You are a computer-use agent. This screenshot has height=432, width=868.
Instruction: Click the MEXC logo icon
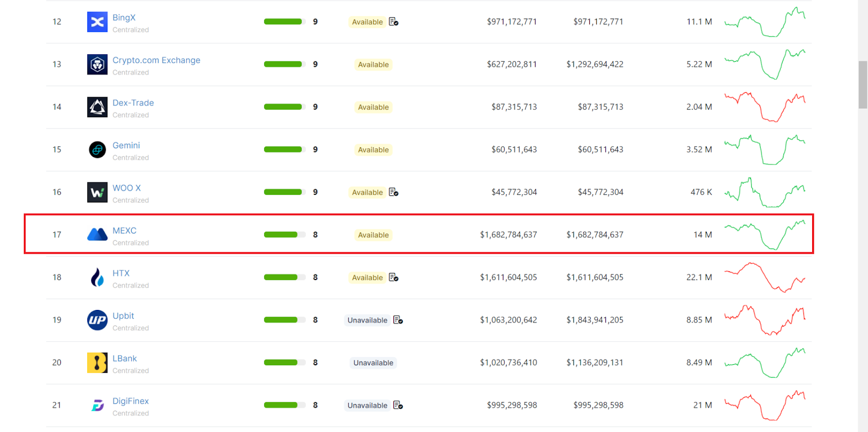tap(97, 234)
